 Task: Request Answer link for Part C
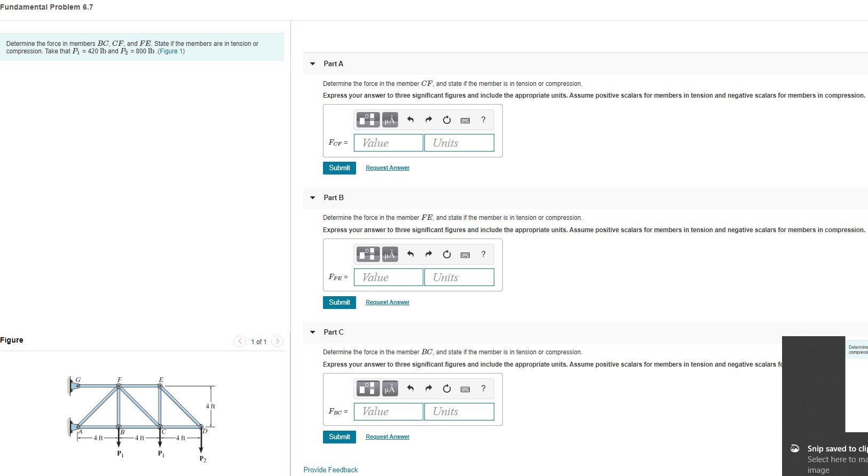tap(388, 437)
